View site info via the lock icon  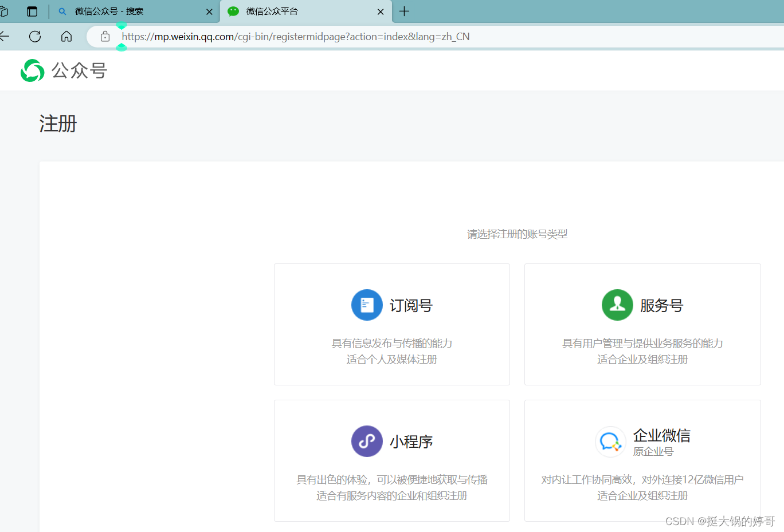105,37
